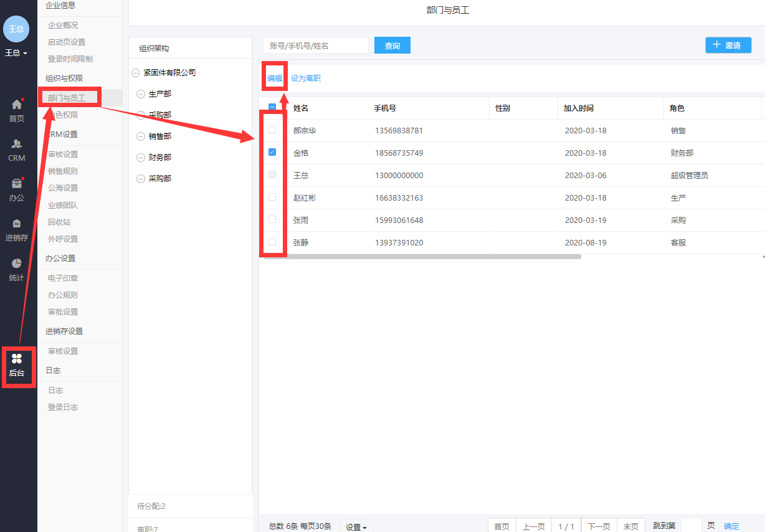Click the 超级管理员 role cell
The image size is (765, 532).
[x=690, y=176]
